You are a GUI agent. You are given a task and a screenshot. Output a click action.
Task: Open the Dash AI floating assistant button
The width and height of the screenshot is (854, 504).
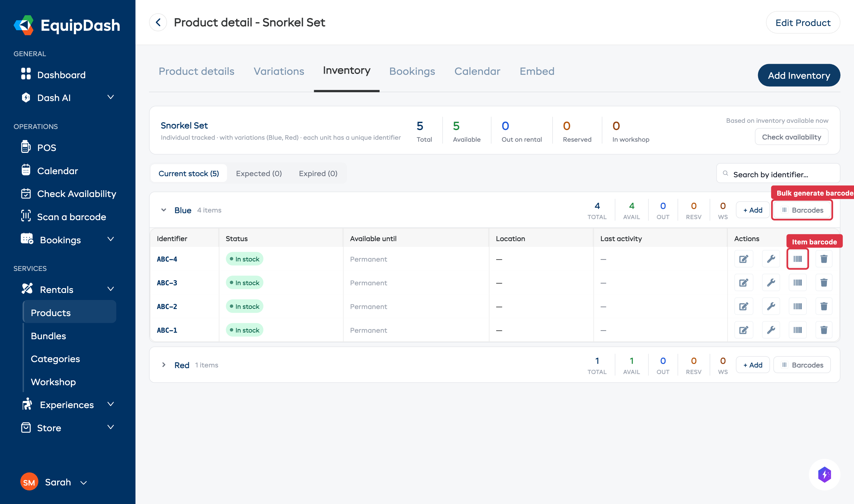[x=824, y=474]
